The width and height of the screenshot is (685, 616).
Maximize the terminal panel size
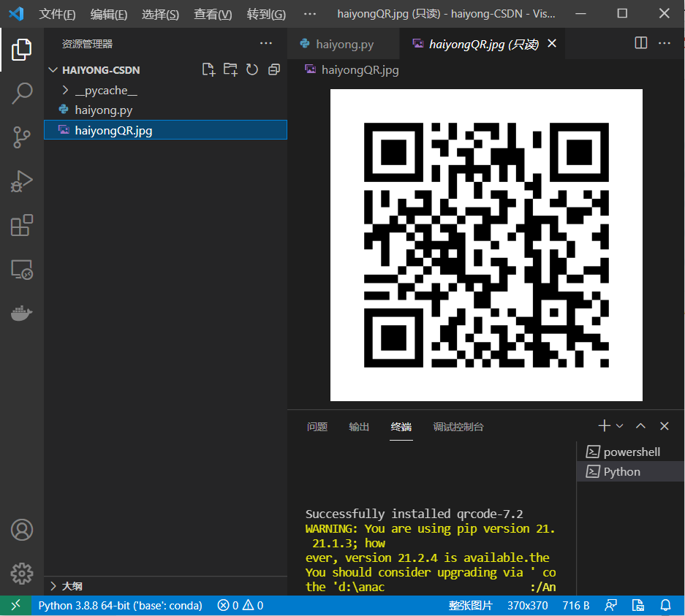[x=640, y=426]
